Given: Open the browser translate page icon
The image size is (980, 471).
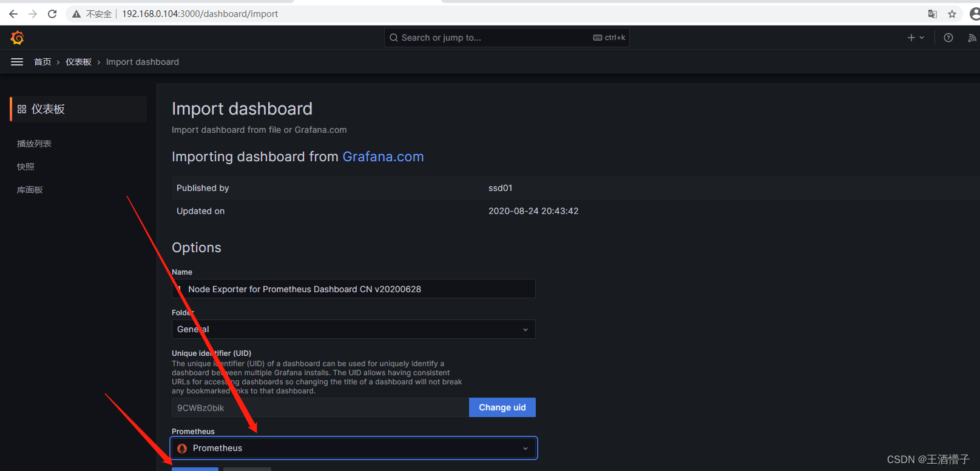Looking at the screenshot, I should [933, 14].
